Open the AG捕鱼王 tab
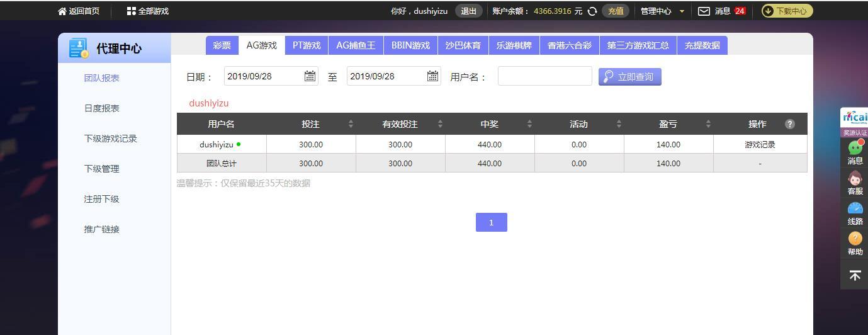The height and width of the screenshot is (335, 868). point(356,45)
